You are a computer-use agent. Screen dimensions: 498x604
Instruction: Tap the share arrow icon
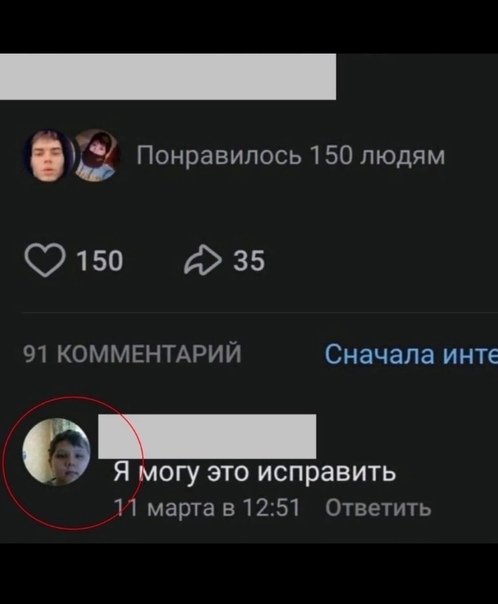[x=203, y=260]
